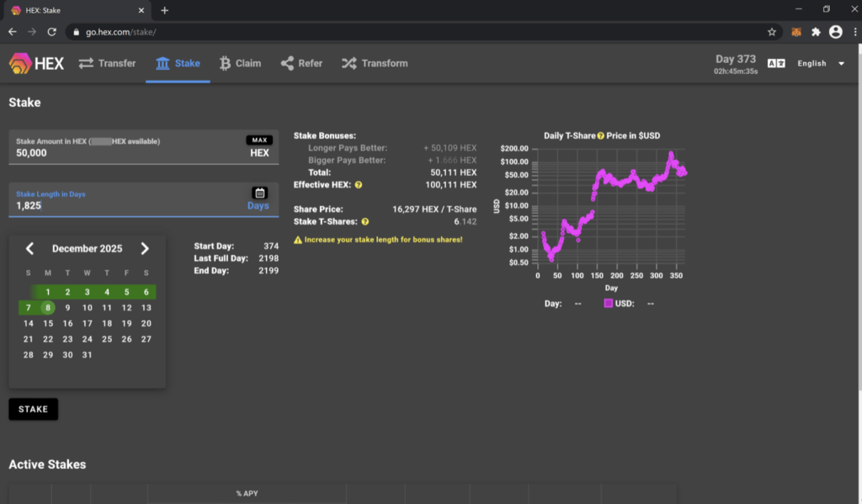Click the HEX logo icon
862x504 pixels.
pyautogui.click(x=21, y=63)
